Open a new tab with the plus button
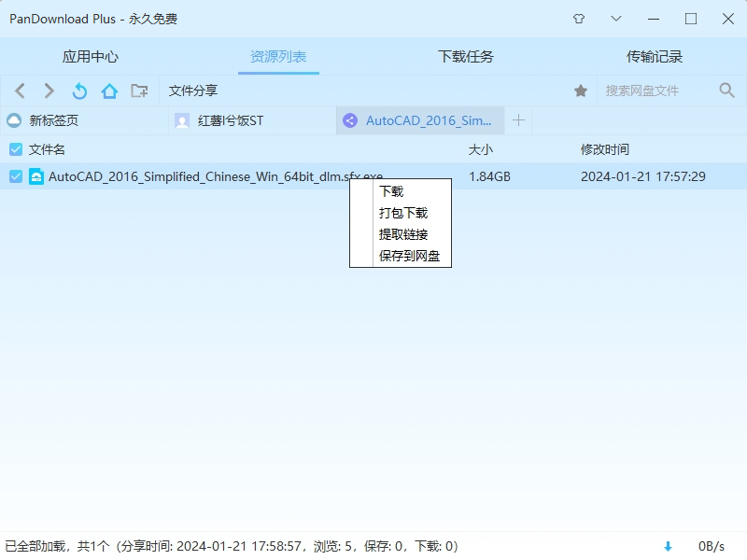Screen dimensions: 747x560 coord(519,119)
